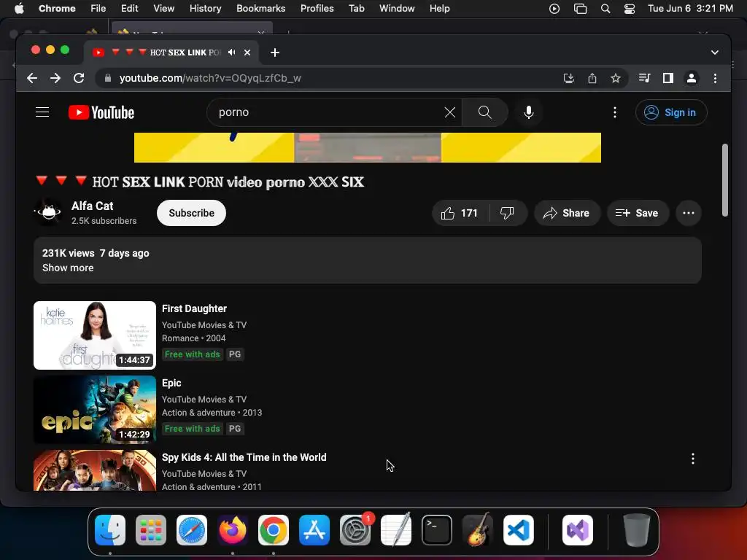The height and width of the screenshot is (560, 747).
Task: Open the Window menu
Action: (x=397, y=9)
